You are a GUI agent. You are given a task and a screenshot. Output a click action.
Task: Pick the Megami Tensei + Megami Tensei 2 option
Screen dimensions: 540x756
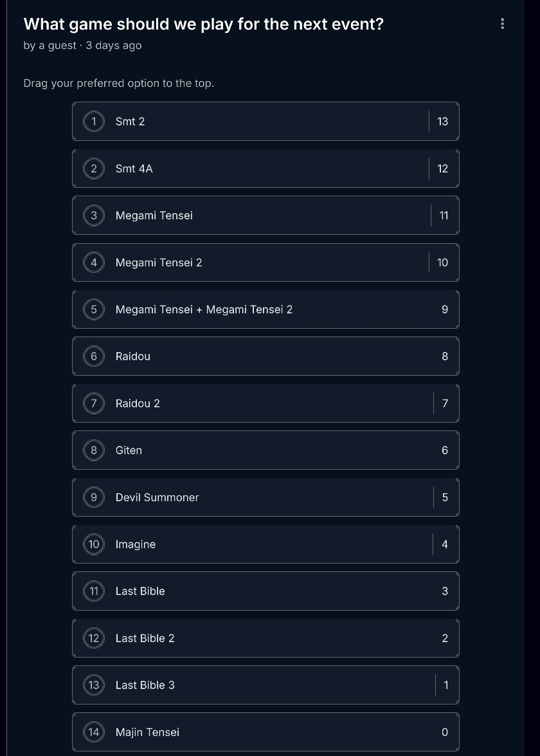(x=265, y=309)
